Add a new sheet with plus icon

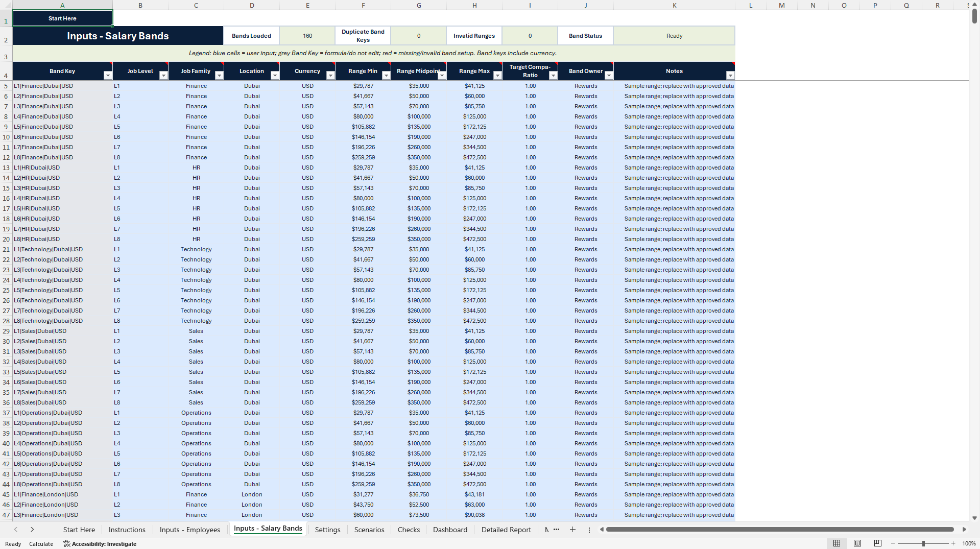[572, 530]
